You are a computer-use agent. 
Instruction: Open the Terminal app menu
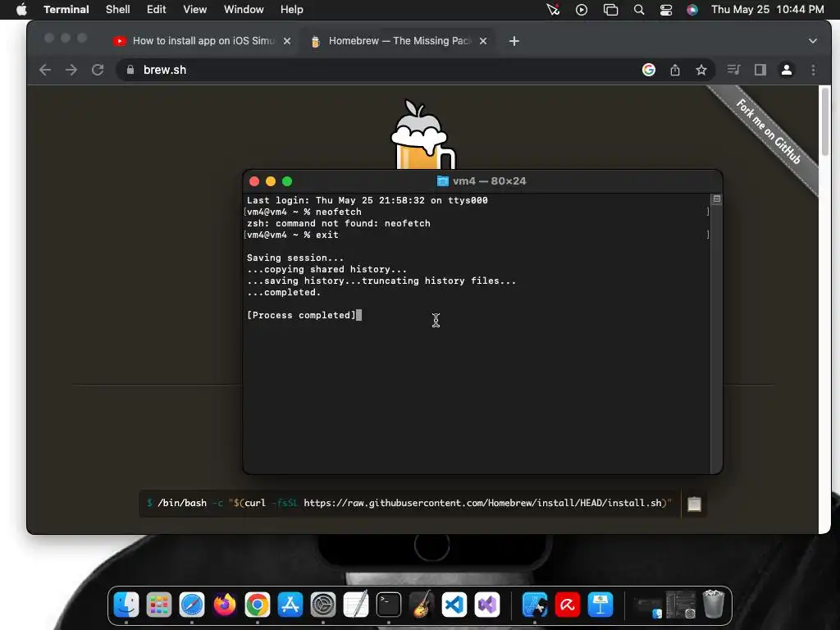tap(66, 10)
